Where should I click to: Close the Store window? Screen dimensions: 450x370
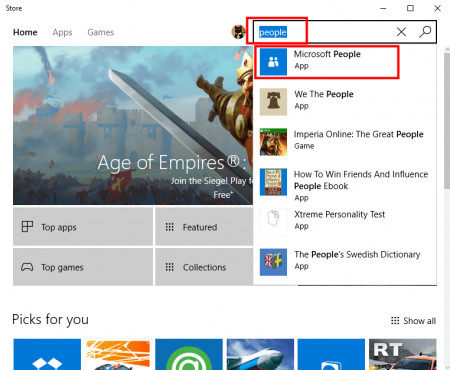[437, 8]
